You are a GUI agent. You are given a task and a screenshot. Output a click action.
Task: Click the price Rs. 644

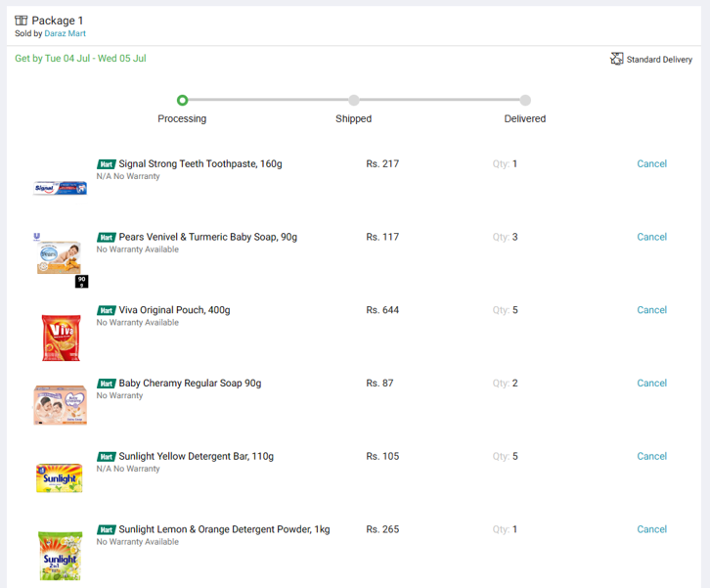(x=382, y=310)
